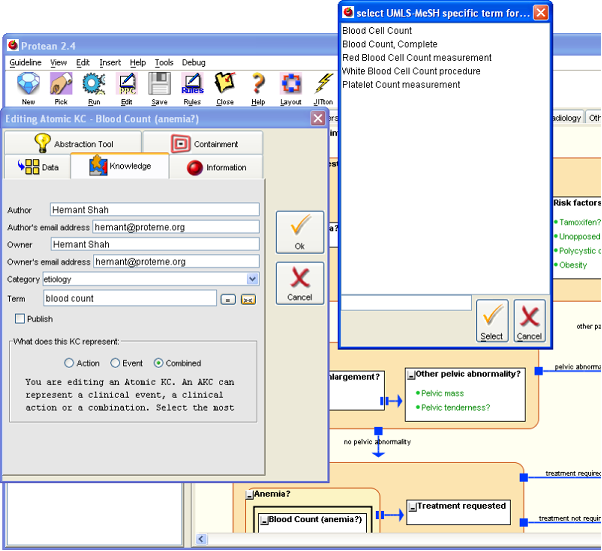Click the New guideline diamond icon
This screenshot has width=602, height=551.
(x=28, y=84)
